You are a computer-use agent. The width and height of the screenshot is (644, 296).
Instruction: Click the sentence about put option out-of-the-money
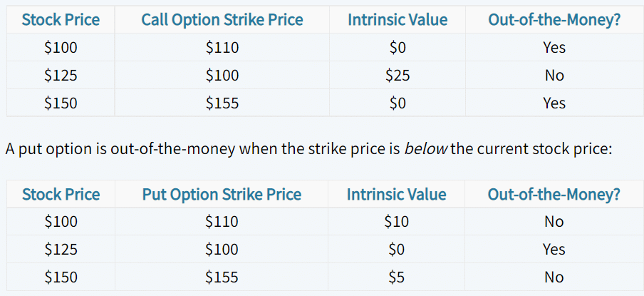[308, 149]
